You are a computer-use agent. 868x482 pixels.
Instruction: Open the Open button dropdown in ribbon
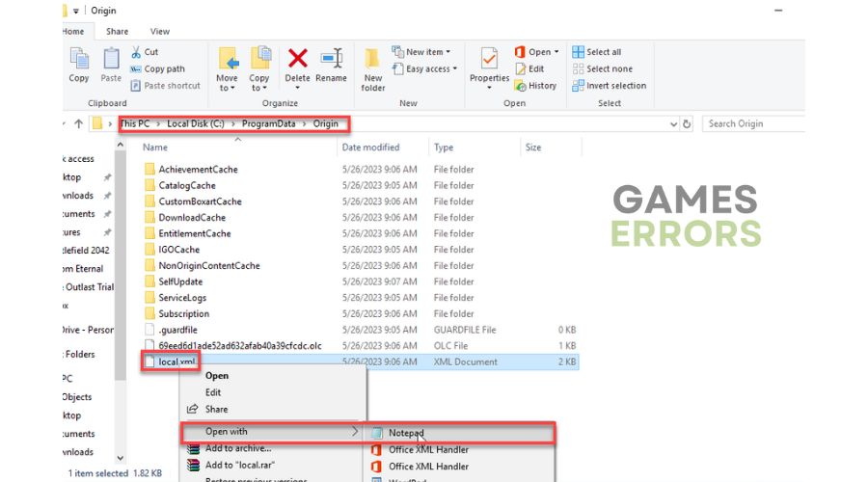556,52
